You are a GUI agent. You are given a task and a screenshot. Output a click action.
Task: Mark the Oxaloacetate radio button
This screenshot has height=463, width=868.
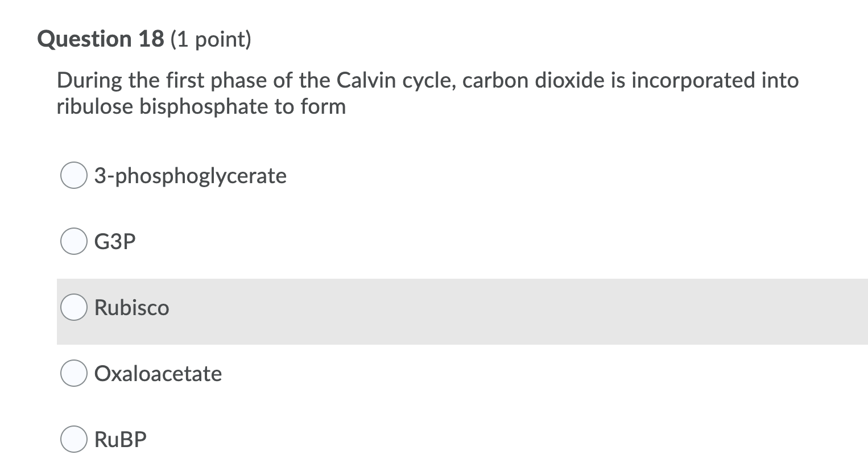click(x=73, y=374)
